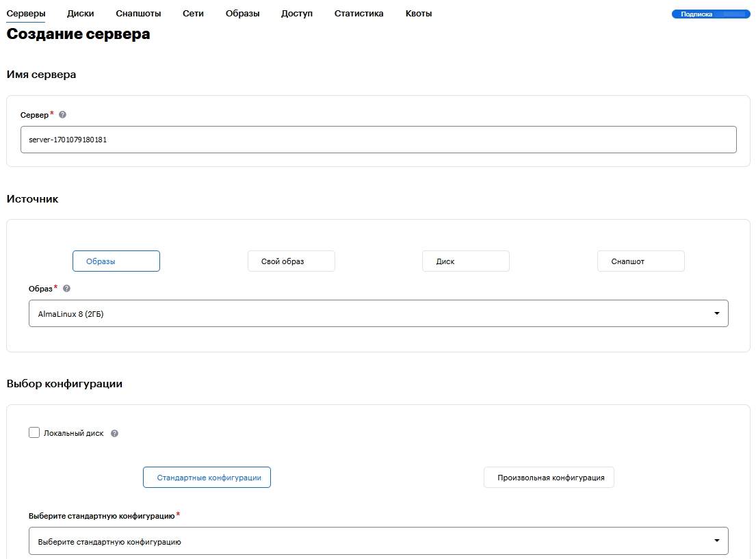Click the server name input field
Screen dimensions: 756x559
coord(378,140)
